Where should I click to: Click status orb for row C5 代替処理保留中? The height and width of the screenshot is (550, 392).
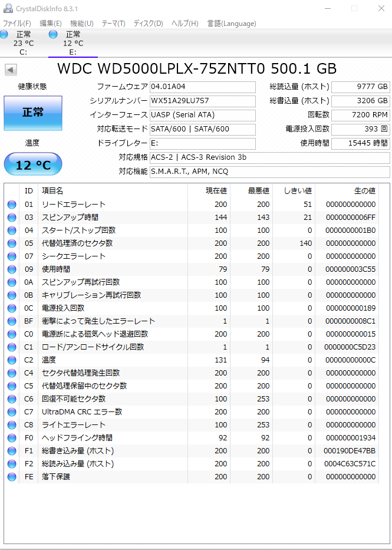coord(12,386)
